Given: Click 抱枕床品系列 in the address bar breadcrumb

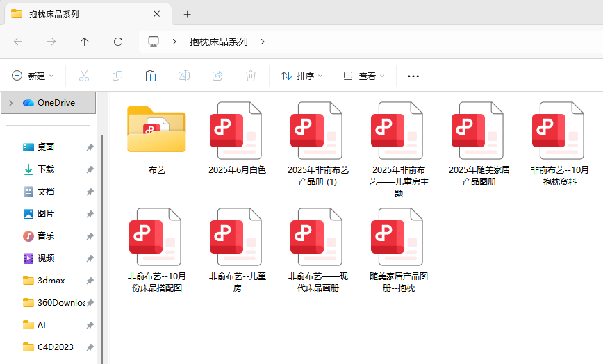Looking at the screenshot, I should [x=218, y=42].
